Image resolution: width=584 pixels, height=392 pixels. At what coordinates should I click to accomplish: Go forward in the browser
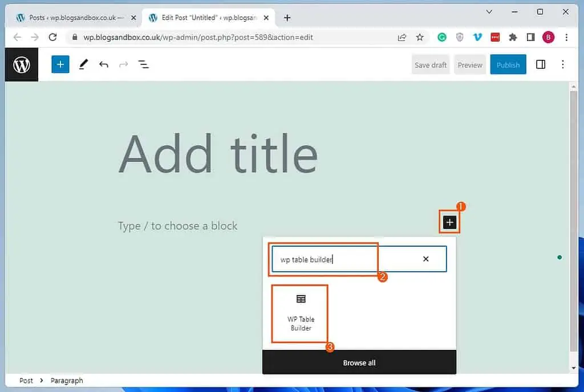tap(35, 37)
